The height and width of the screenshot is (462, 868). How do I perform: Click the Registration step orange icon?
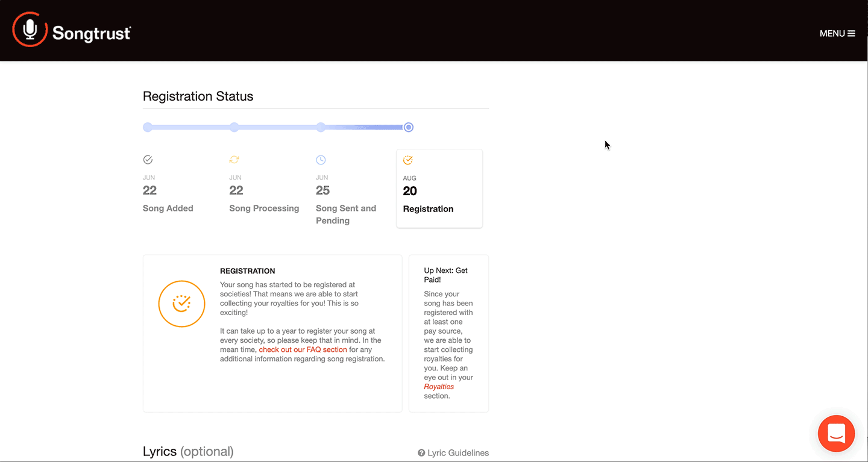coord(408,160)
